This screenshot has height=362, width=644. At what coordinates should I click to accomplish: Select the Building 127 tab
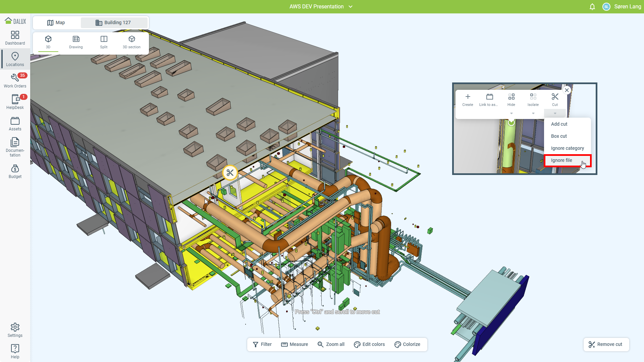pos(114,22)
